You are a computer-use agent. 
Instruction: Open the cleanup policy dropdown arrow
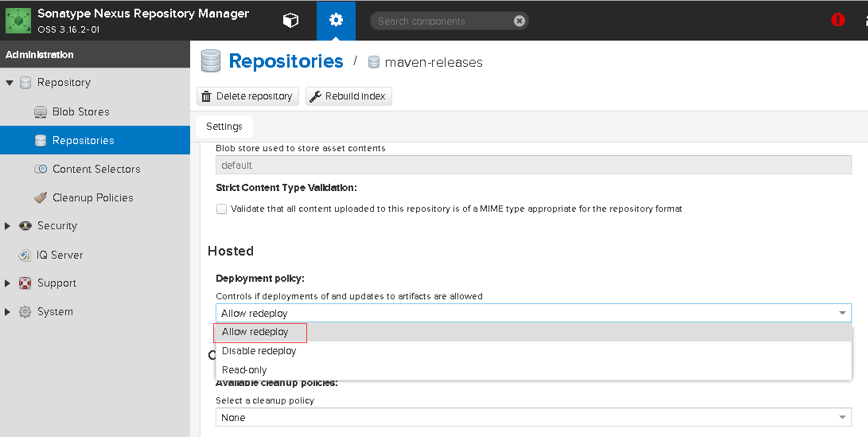point(843,417)
